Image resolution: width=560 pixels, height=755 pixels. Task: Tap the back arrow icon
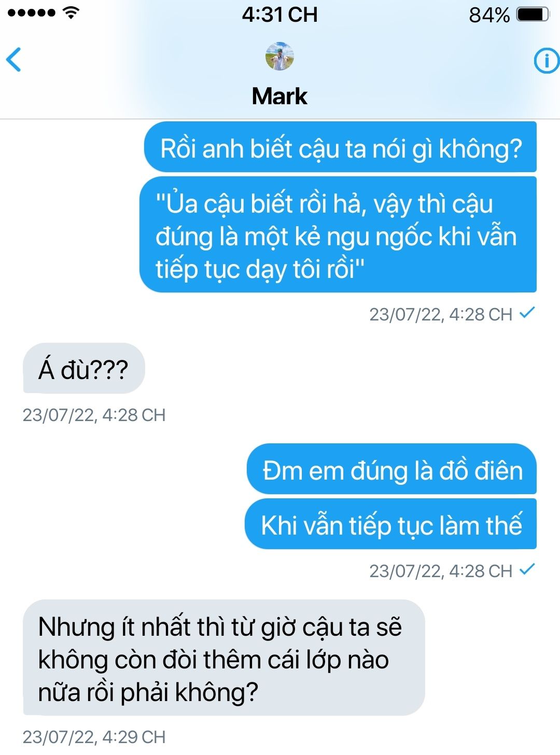[13, 59]
